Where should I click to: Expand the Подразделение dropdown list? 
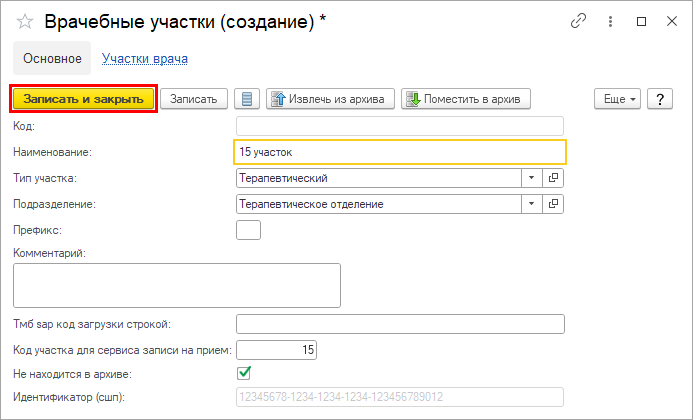point(531,204)
